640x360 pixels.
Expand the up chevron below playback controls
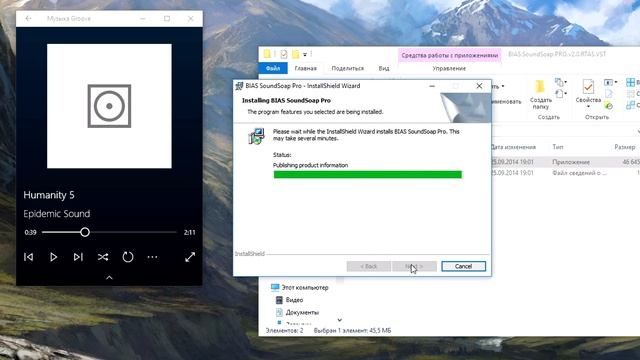[x=109, y=278]
